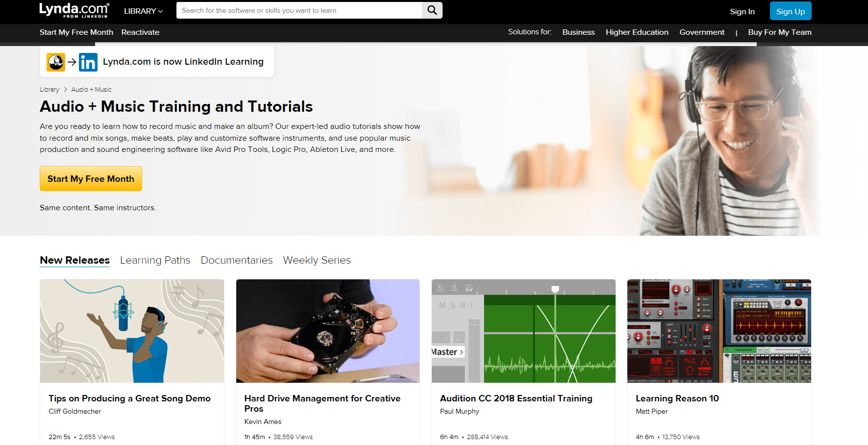
Task: Open Government solutions link
Action: [702, 32]
